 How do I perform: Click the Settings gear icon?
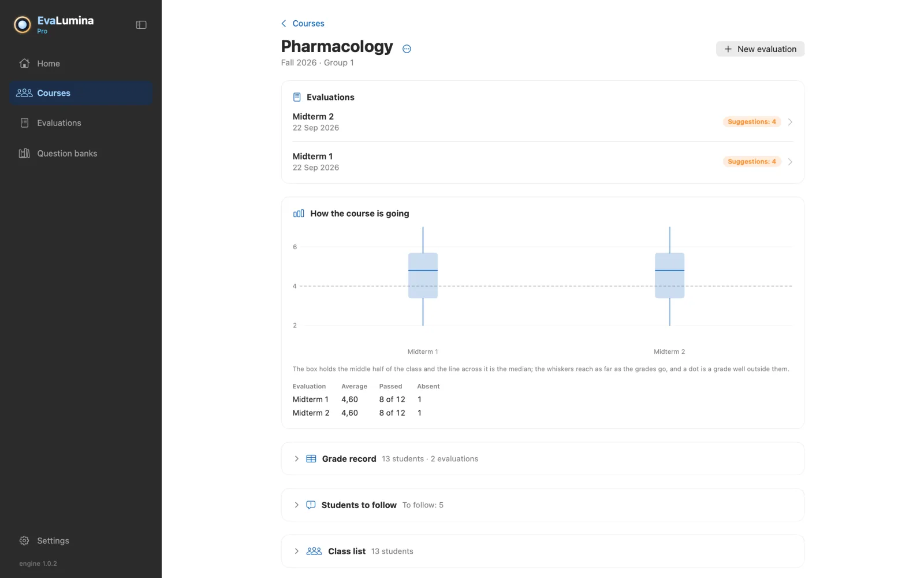pos(24,540)
